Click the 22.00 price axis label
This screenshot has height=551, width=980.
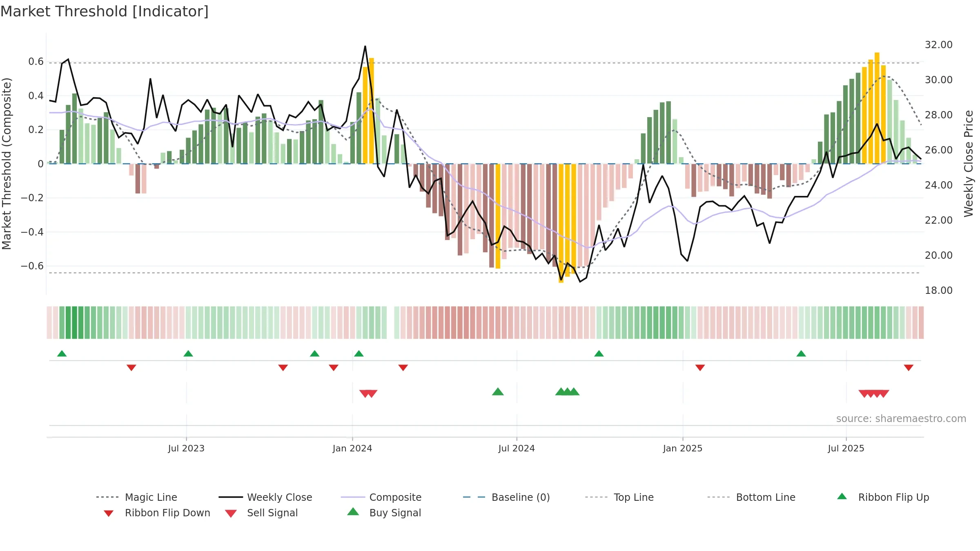pos(939,220)
